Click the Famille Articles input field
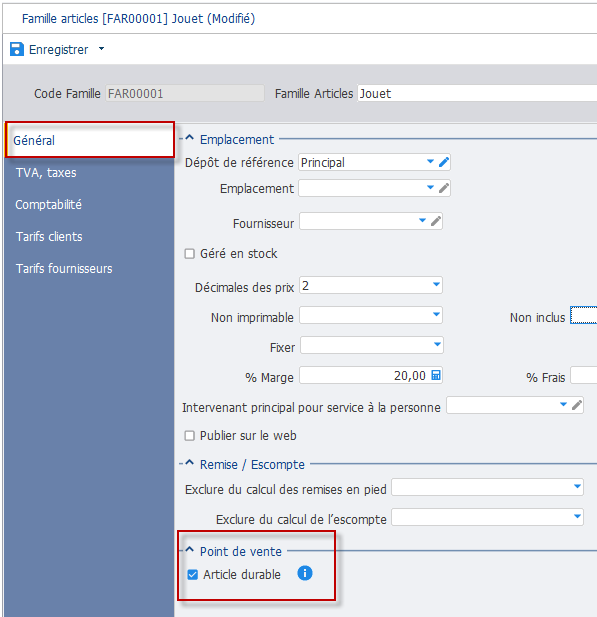Image resolution: width=597 pixels, height=617 pixels. [477, 94]
